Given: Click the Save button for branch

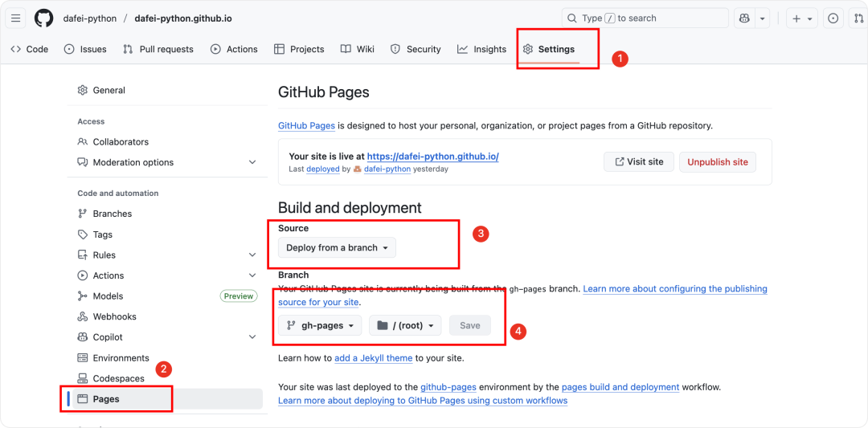Looking at the screenshot, I should (x=470, y=326).
